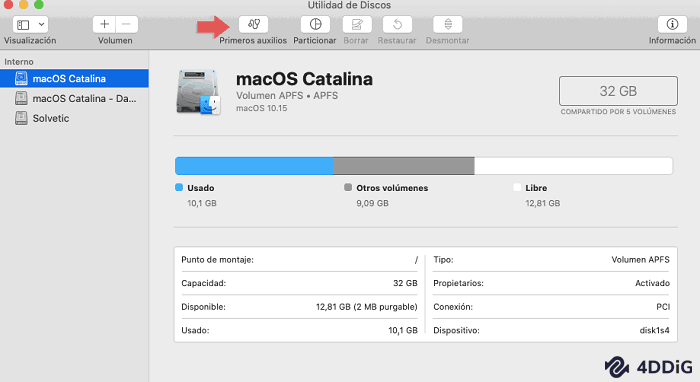700x382 pixels.
Task: Click the Capacidad 32 GB value
Action: click(405, 283)
